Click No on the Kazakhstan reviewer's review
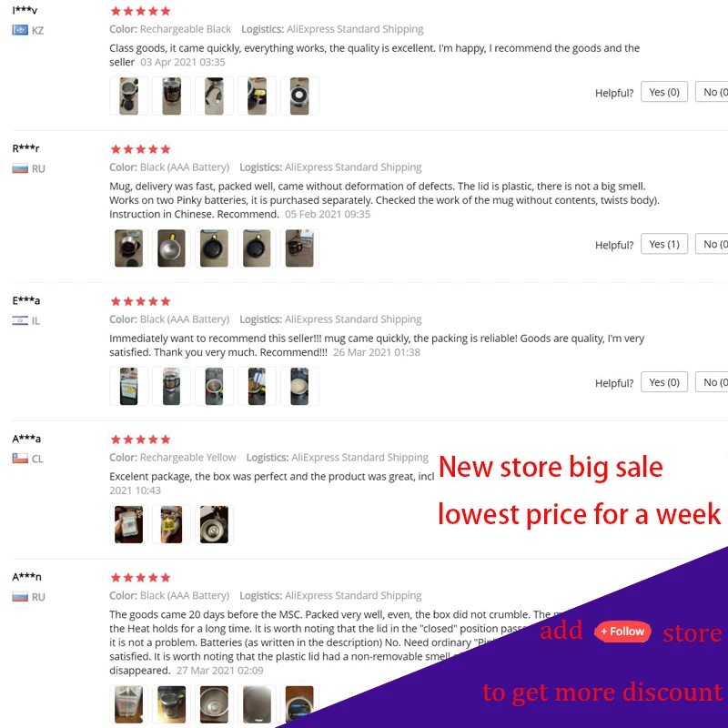Image resolution: width=728 pixels, height=728 pixels. pyautogui.click(x=712, y=92)
